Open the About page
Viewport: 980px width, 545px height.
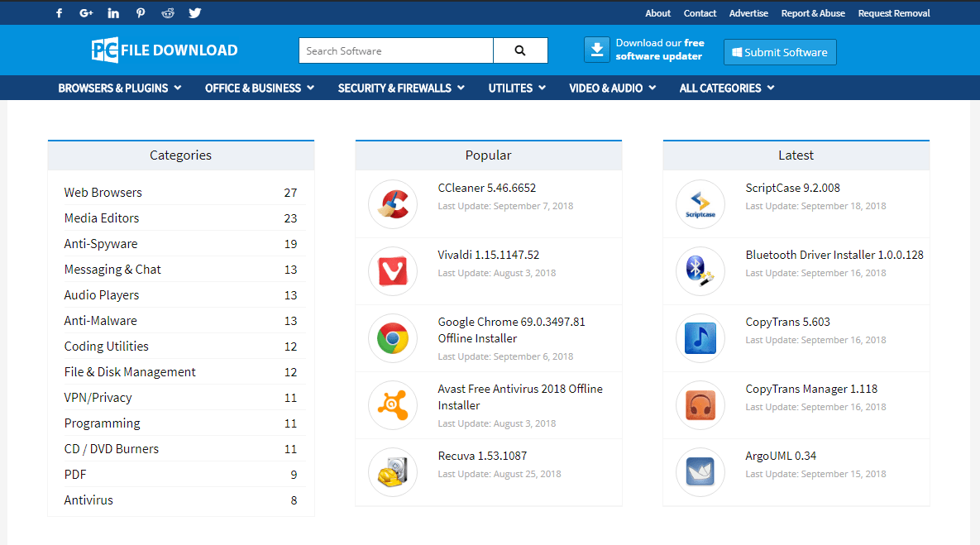pos(657,13)
